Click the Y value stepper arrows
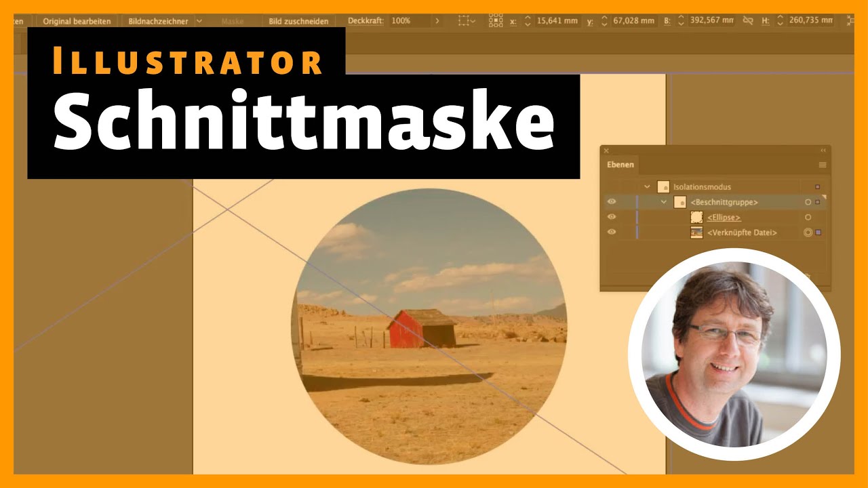Image resolution: width=868 pixels, height=488 pixels. [x=604, y=21]
